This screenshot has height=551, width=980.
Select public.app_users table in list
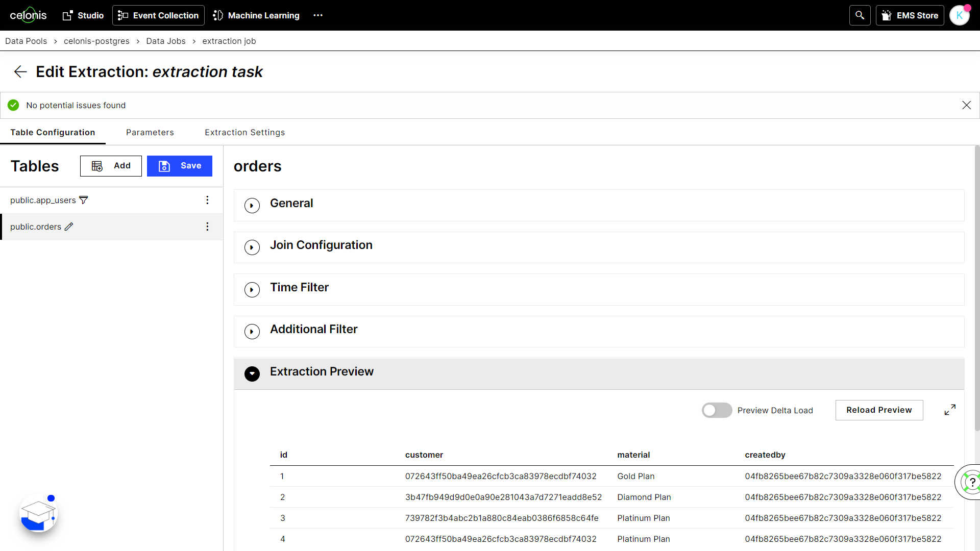tap(43, 200)
